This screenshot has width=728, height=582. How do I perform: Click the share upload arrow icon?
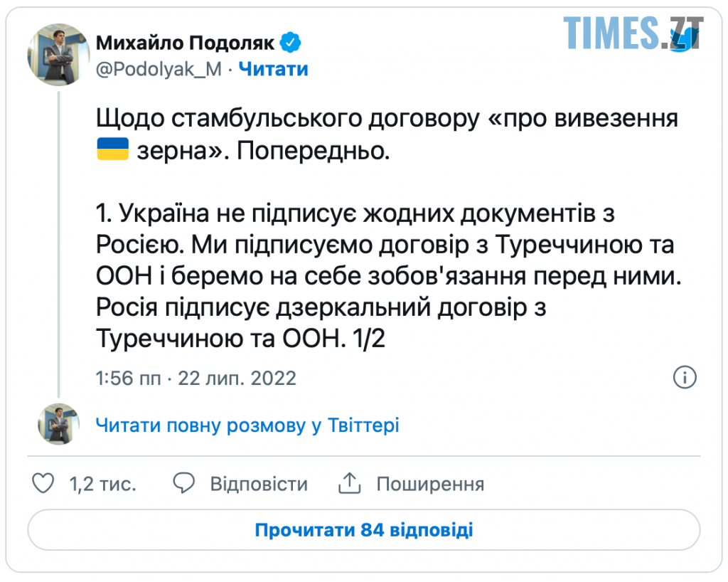pyautogui.click(x=350, y=484)
